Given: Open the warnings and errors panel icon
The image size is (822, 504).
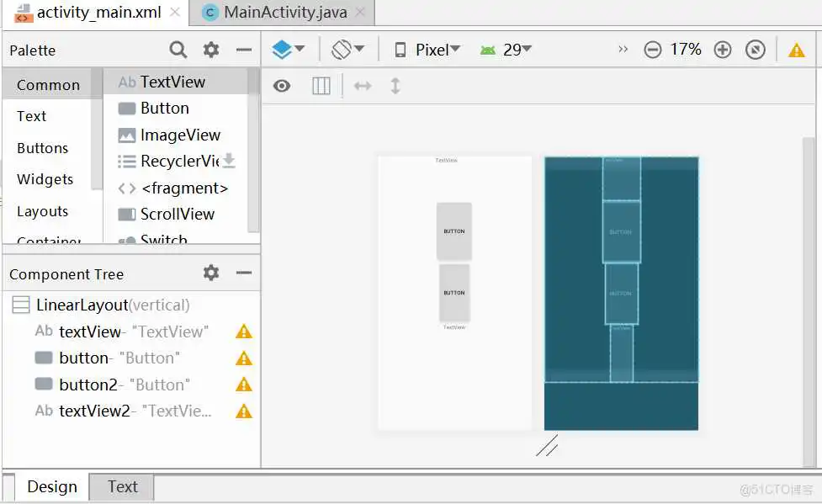Looking at the screenshot, I should (x=795, y=50).
